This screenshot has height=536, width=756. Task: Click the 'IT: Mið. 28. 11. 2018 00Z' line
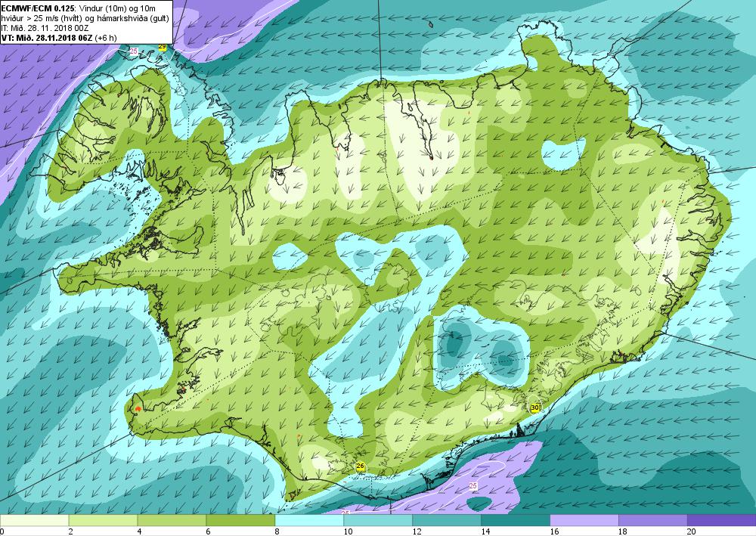[45, 27]
